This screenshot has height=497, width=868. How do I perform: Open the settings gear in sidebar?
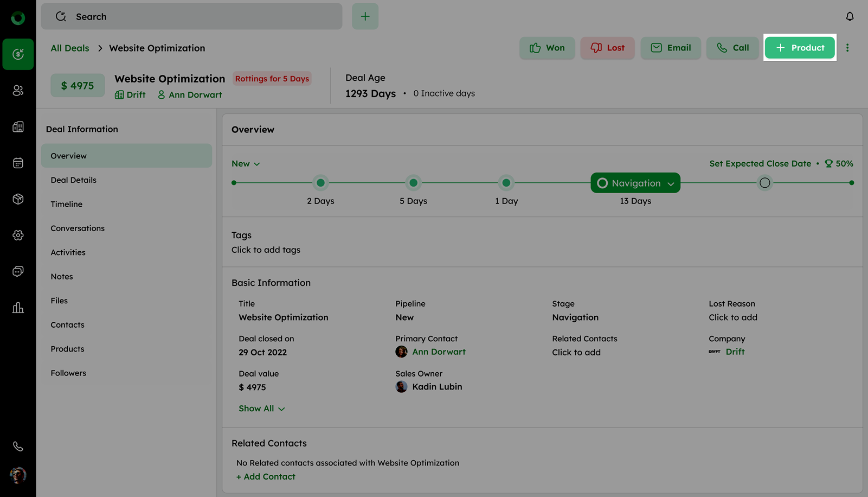coord(18,235)
